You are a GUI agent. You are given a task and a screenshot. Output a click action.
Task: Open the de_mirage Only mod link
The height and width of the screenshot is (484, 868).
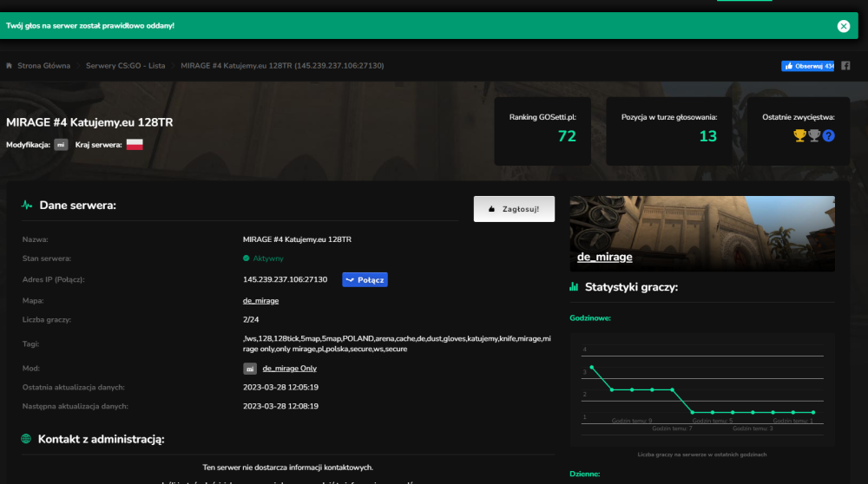click(x=290, y=369)
